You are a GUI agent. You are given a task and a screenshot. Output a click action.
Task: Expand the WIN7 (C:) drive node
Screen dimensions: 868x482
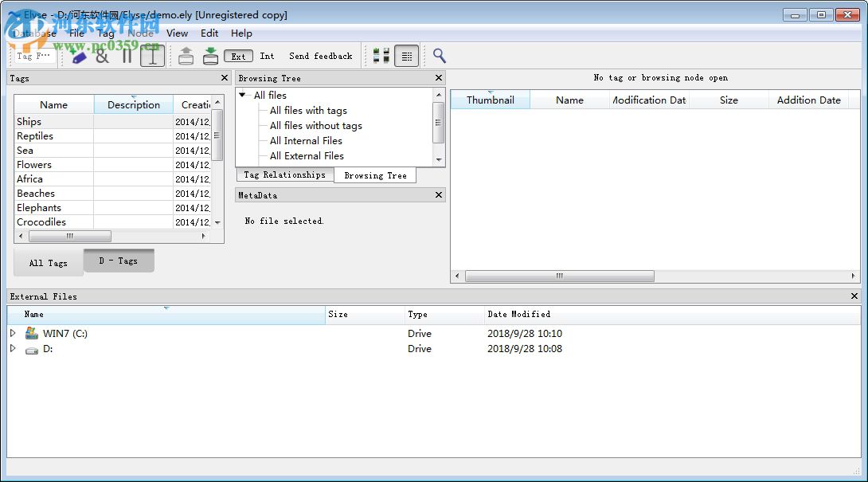tap(13, 333)
